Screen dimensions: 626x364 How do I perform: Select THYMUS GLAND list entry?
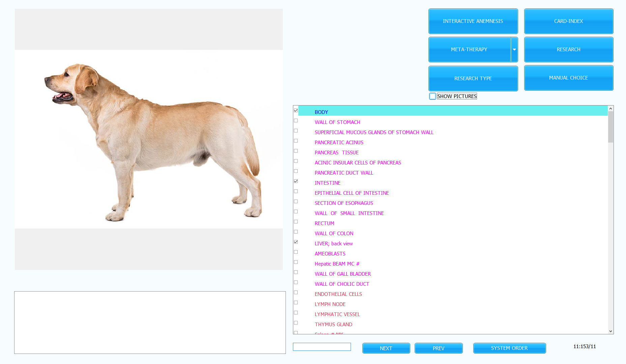pos(333,325)
